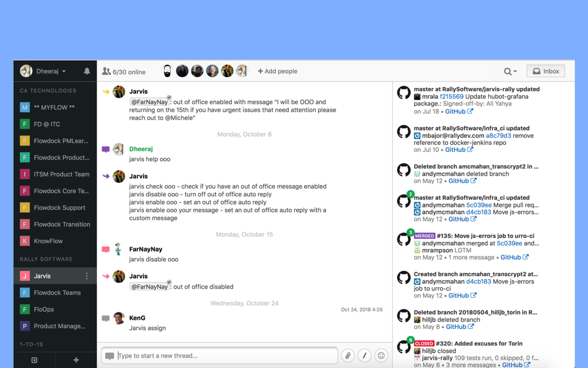588x368 pixels.
Task: Click the f215569 commit hash link
Action: pos(451,97)
